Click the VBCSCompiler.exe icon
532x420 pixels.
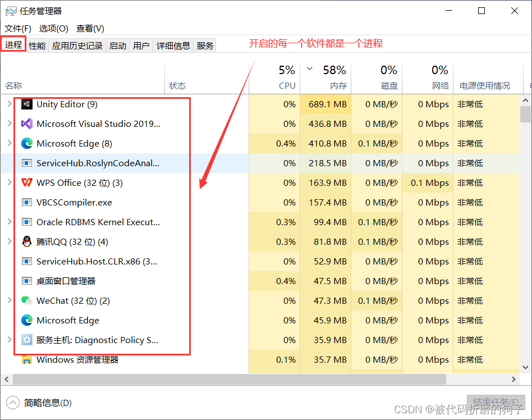27,202
